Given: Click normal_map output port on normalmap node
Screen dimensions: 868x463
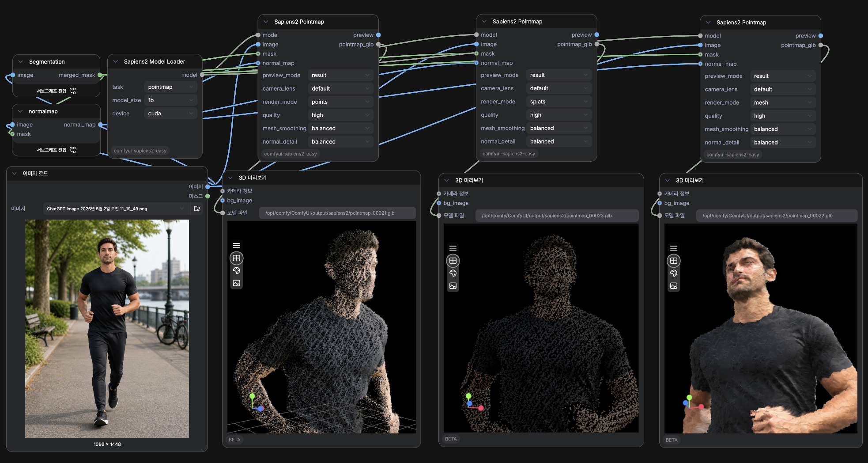Looking at the screenshot, I should point(100,125).
